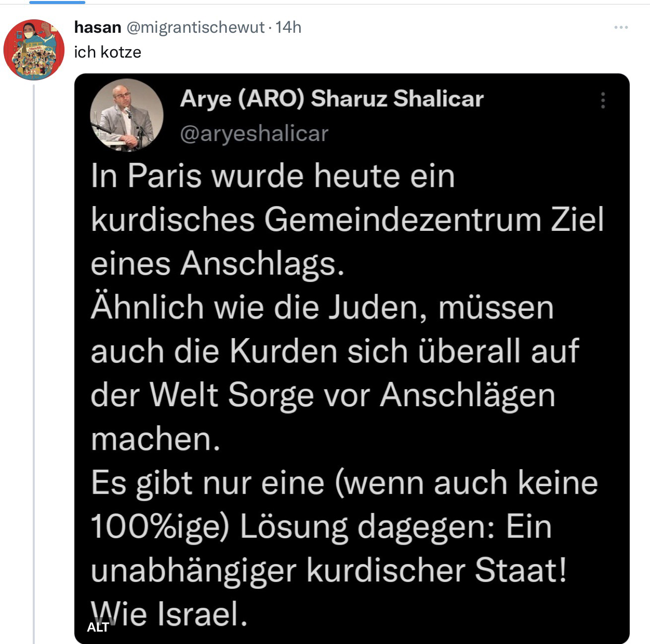650x644 pixels.
Task: Click Arye Shalicar's round profile photo
Action: pos(127,115)
